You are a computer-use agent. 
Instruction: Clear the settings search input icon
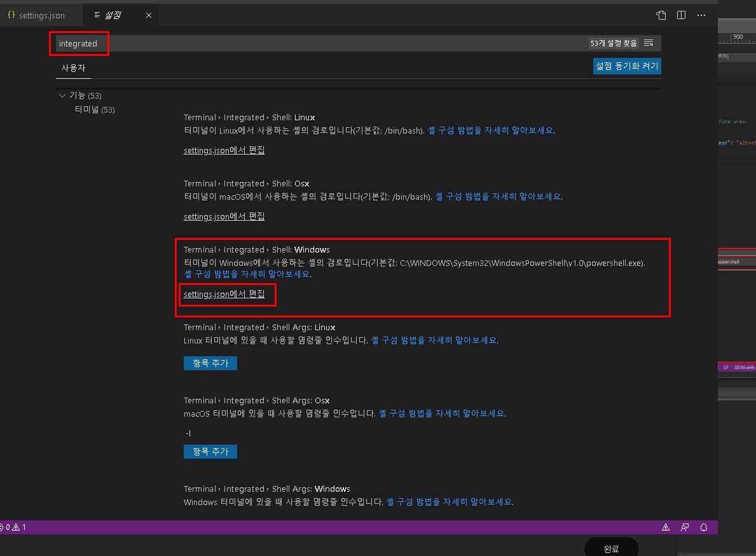(649, 43)
